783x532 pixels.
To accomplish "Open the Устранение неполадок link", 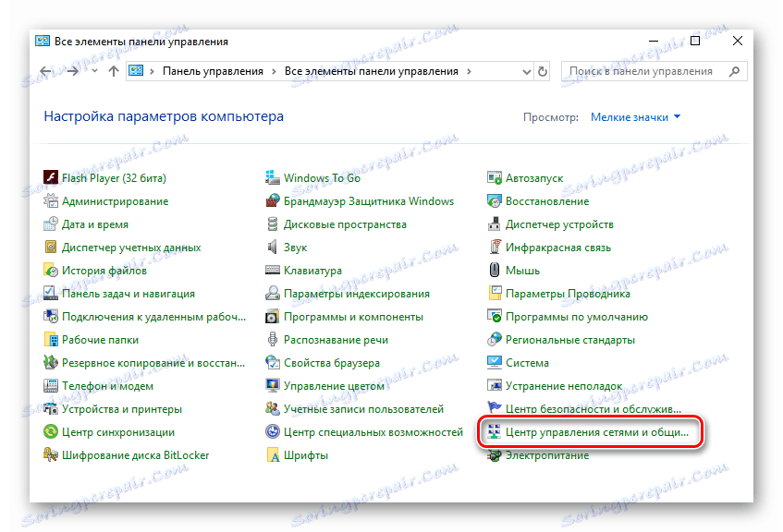I will [562, 386].
